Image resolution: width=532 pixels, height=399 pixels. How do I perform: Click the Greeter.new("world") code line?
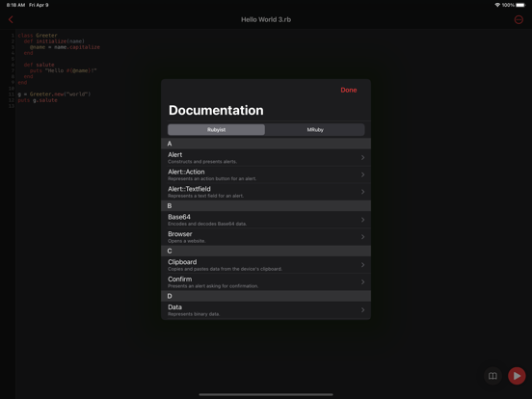click(x=54, y=94)
